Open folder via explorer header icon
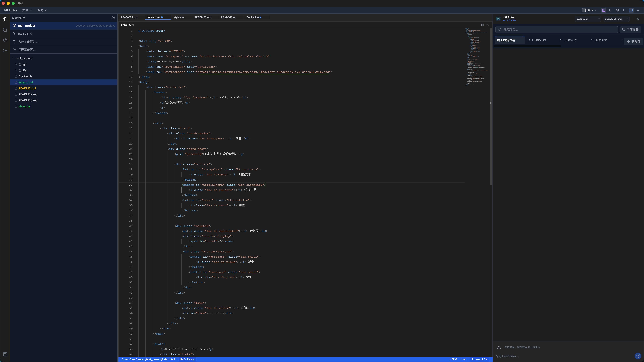Image resolution: width=644 pixels, height=362 pixels. (113, 18)
